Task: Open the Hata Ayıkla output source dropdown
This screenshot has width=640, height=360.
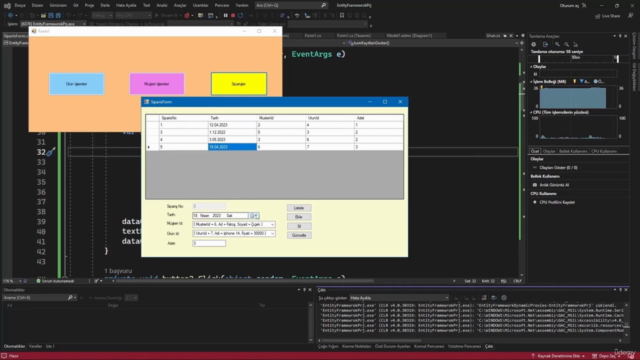Action: click(x=399, y=298)
